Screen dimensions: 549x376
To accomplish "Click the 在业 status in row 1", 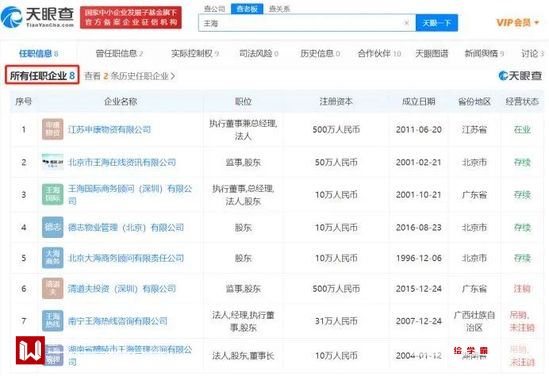I will pos(522,130).
